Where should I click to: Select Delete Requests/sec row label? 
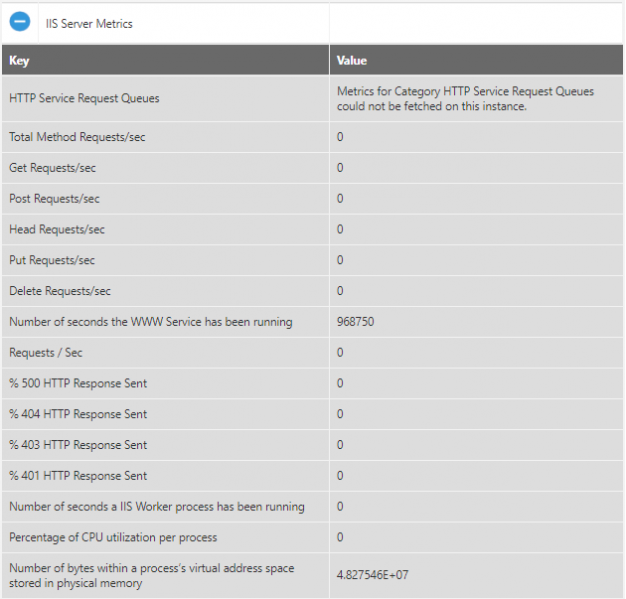[60, 291]
